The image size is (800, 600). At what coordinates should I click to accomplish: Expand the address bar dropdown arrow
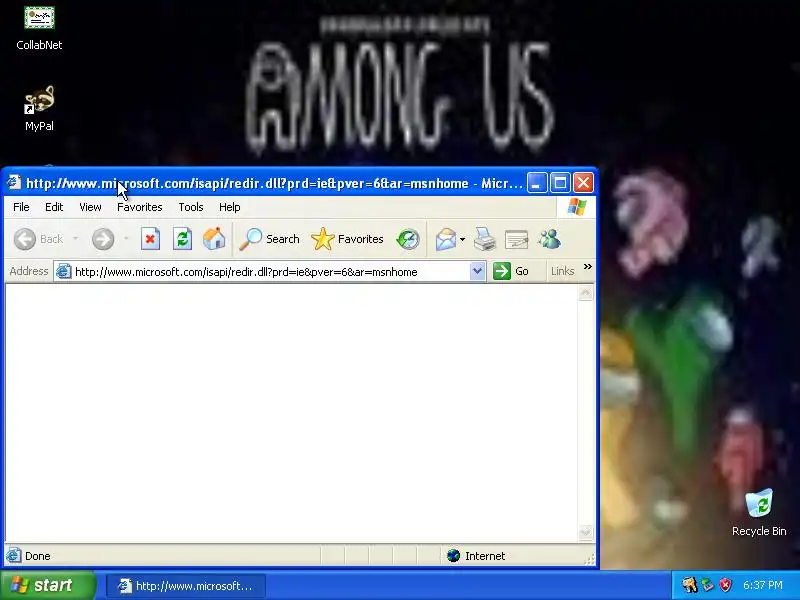click(477, 271)
